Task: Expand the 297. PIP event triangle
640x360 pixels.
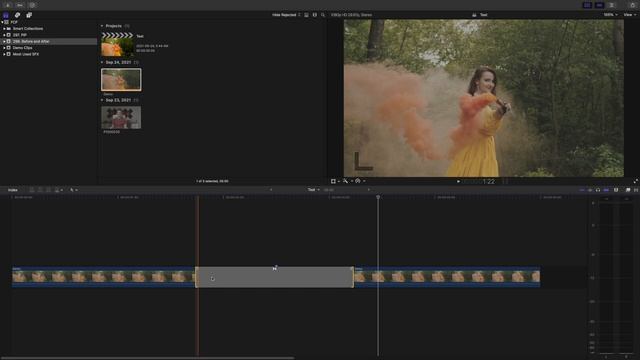Action: point(4,35)
